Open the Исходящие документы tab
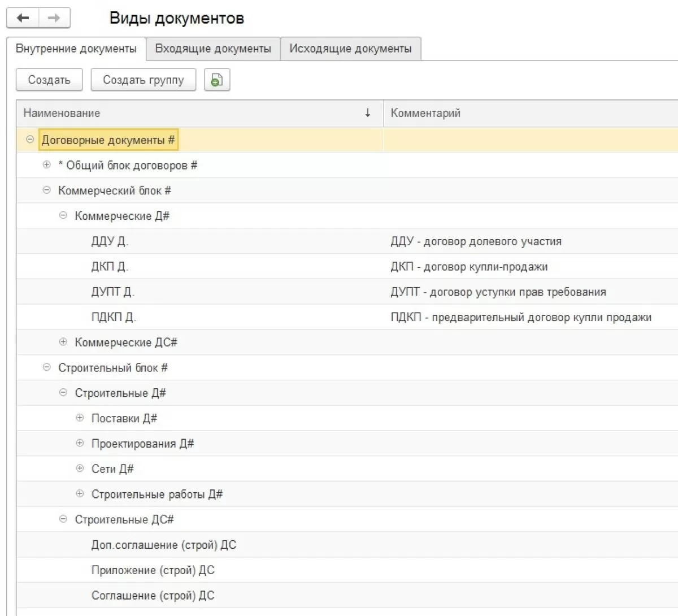The image size is (678, 616). click(x=350, y=49)
